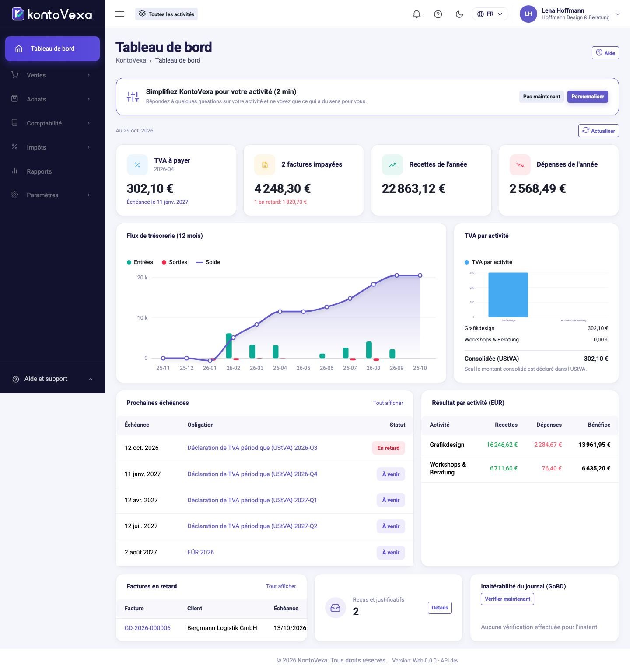This screenshot has height=672, width=630.
Task: Open the USTVA 2026-Q3 declaration link
Action: pyautogui.click(x=252, y=448)
